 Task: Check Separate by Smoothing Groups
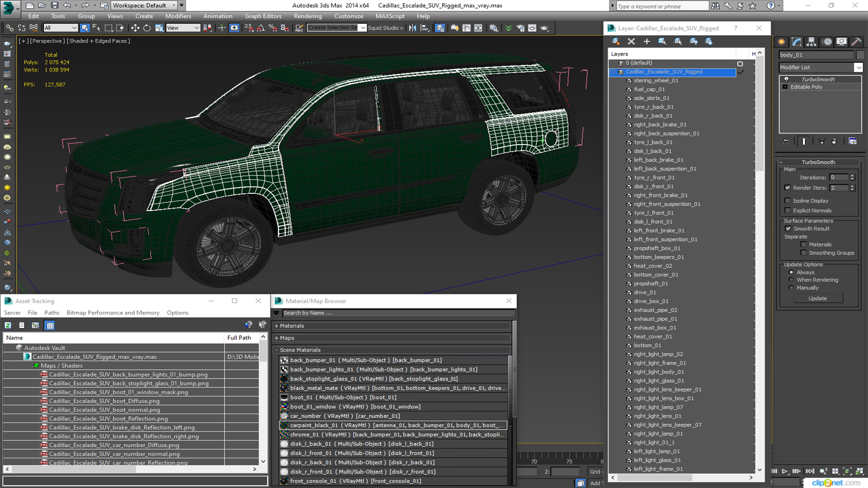click(803, 253)
